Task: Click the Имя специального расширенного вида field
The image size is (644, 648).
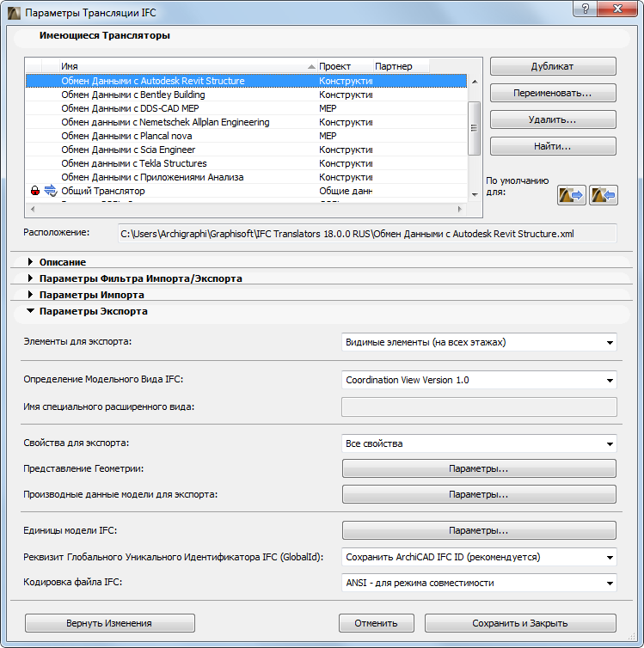Action: 479,407
